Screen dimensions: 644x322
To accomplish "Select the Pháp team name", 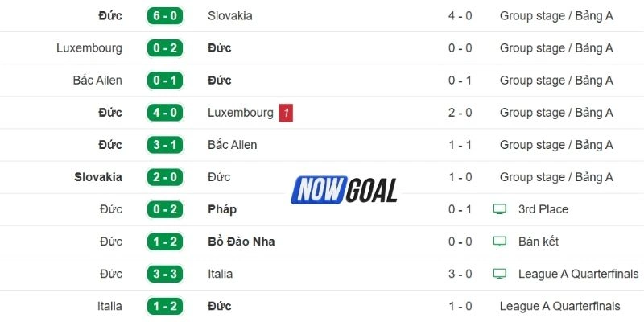I will [222, 209].
